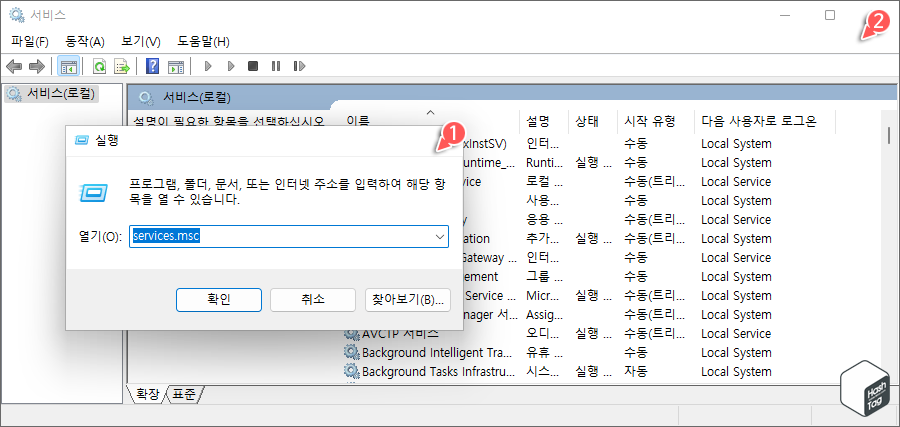This screenshot has width=900, height=427.
Task: Click the 유휴 ... description cell
Action: pyautogui.click(x=544, y=352)
